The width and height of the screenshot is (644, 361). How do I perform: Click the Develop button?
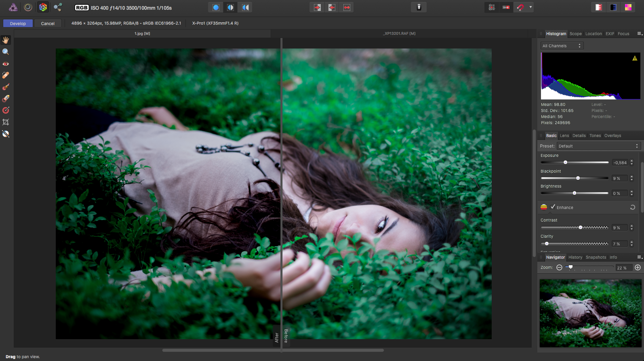coord(18,23)
